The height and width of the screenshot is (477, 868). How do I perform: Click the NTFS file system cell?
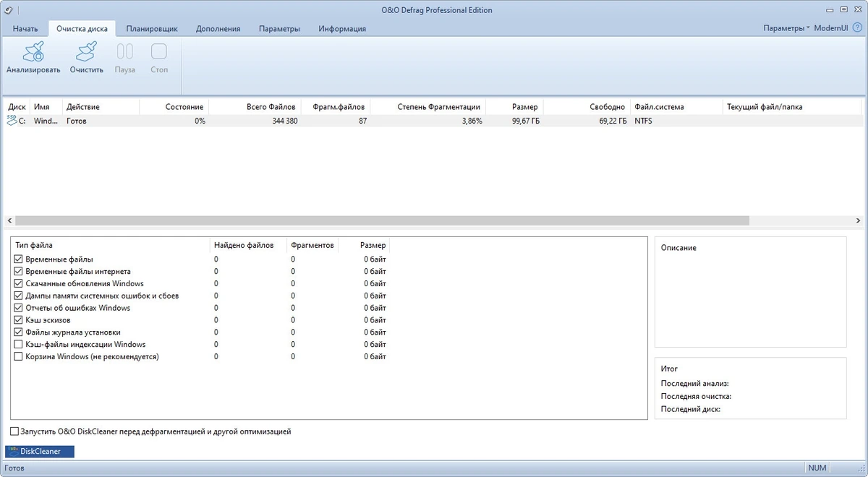[x=643, y=121]
